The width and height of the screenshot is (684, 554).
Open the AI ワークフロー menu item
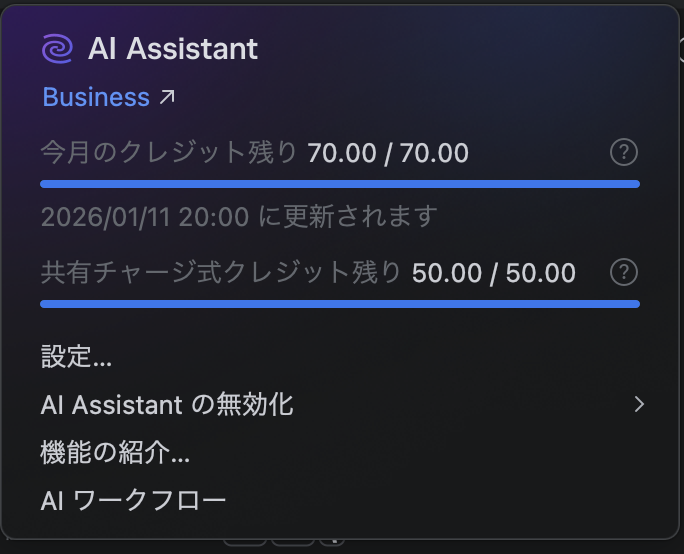click(x=133, y=501)
